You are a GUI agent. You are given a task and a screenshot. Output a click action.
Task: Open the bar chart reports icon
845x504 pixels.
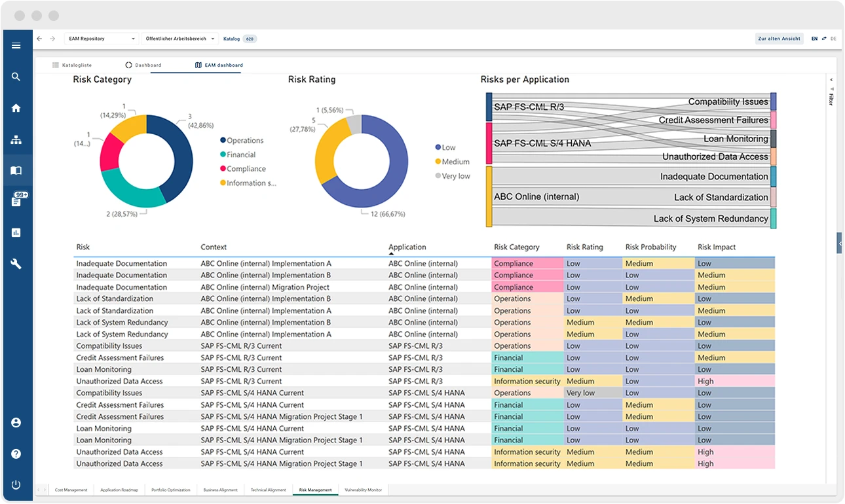16,232
